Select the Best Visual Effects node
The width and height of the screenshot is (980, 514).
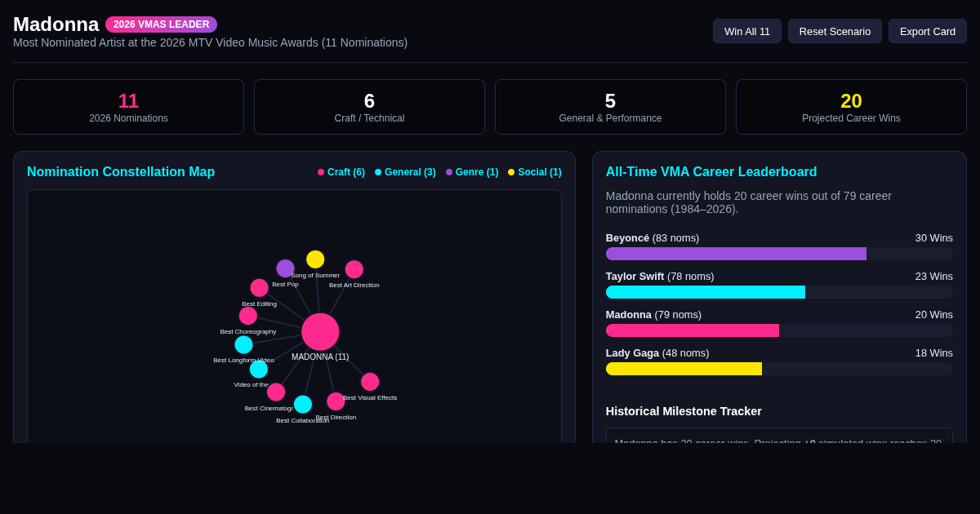coord(370,382)
